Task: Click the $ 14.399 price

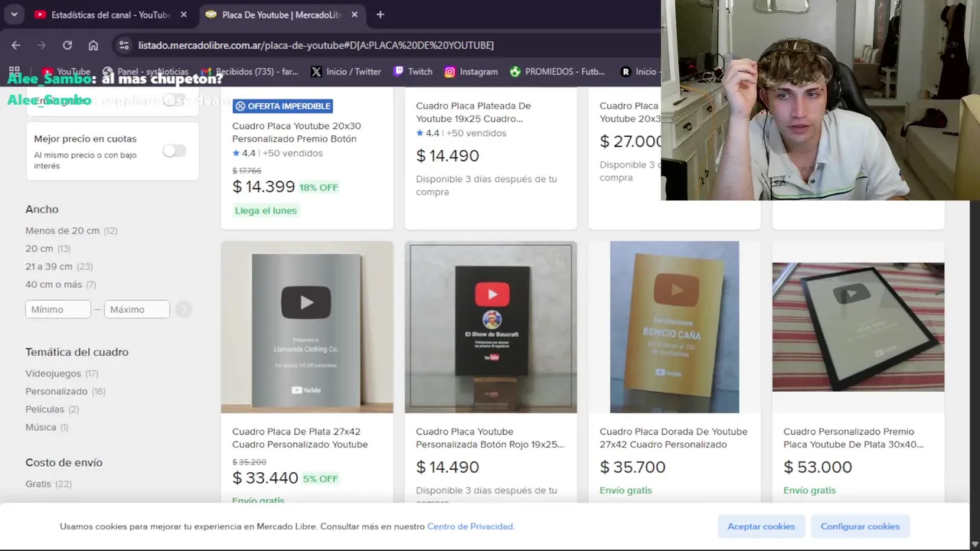Action: [263, 187]
